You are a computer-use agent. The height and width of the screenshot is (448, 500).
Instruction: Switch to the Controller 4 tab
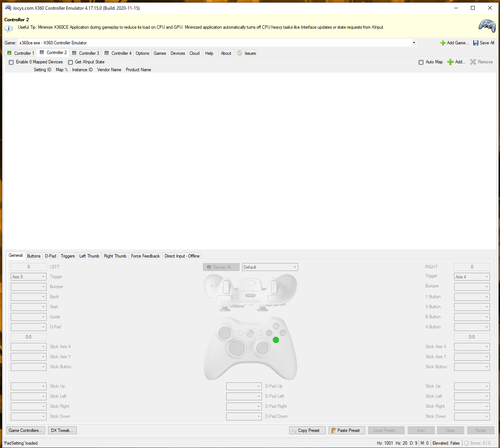click(118, 53)
